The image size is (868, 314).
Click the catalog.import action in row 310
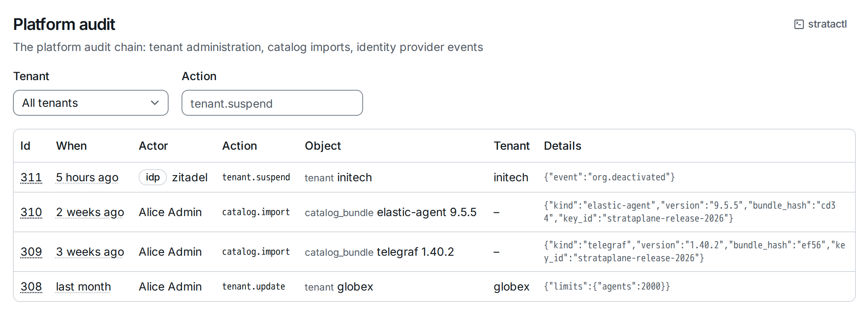[x=256, y=212]
